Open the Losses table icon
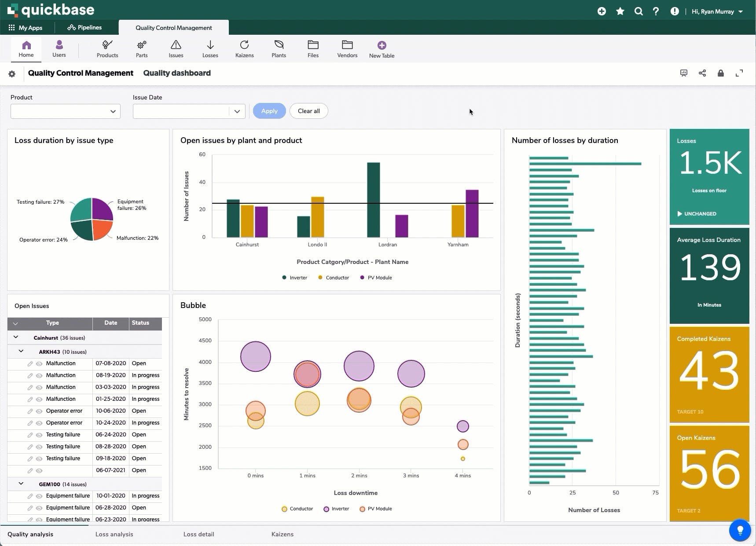Screen dimensions: 756x546 (210, 45)
